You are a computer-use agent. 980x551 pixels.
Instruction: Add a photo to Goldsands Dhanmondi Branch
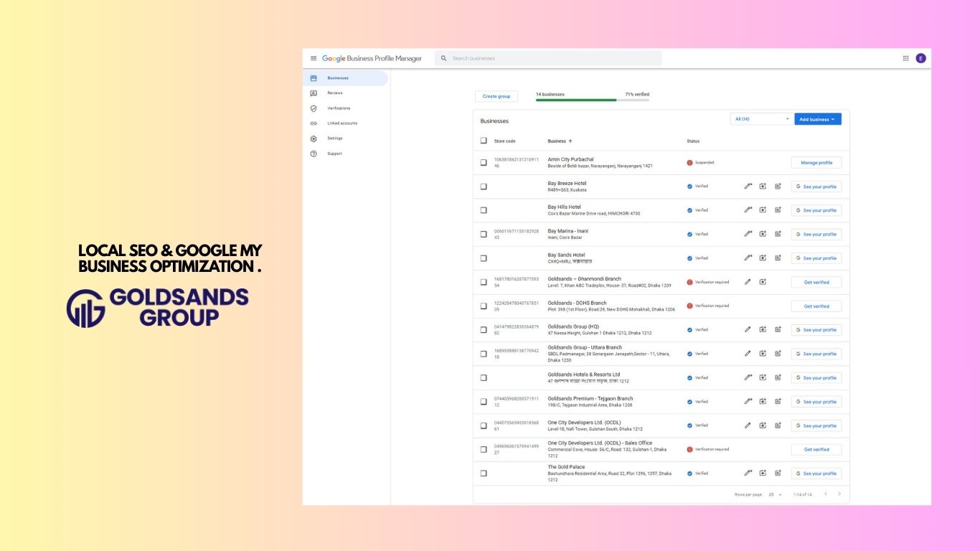[x=763, y=282]
